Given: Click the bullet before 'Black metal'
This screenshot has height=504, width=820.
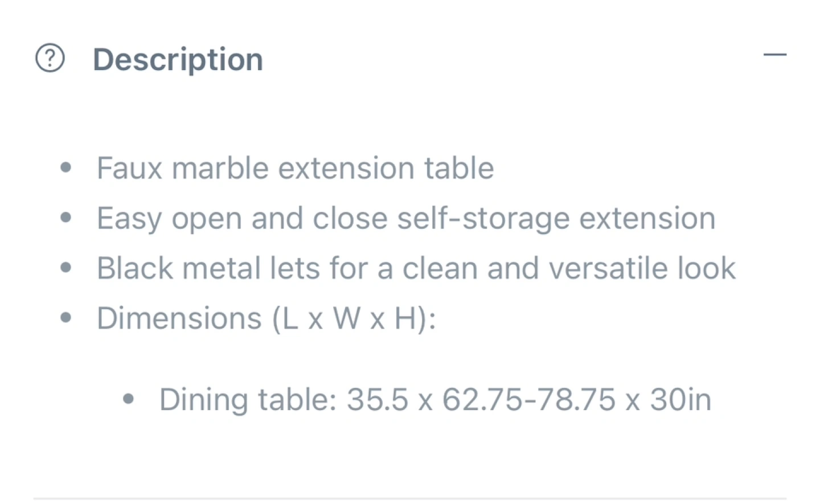Looking at the screenshot, I should tap(66, 267).
